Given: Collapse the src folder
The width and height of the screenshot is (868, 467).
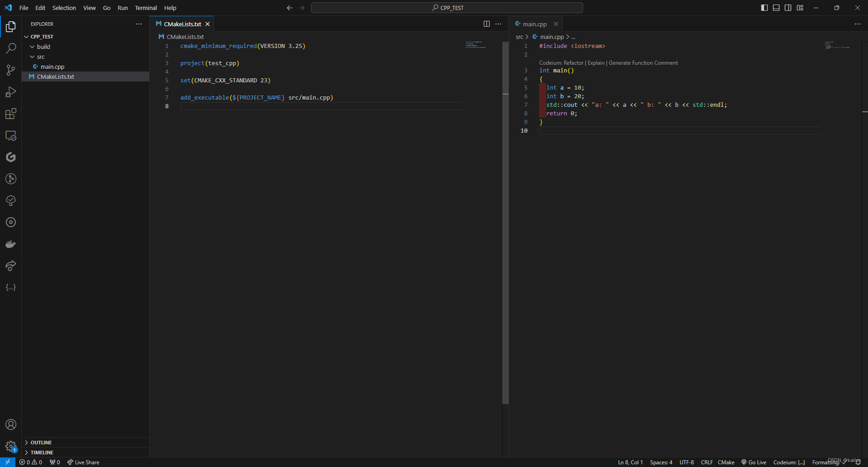Looking at the screenshot, I should [x=85, y=57].
